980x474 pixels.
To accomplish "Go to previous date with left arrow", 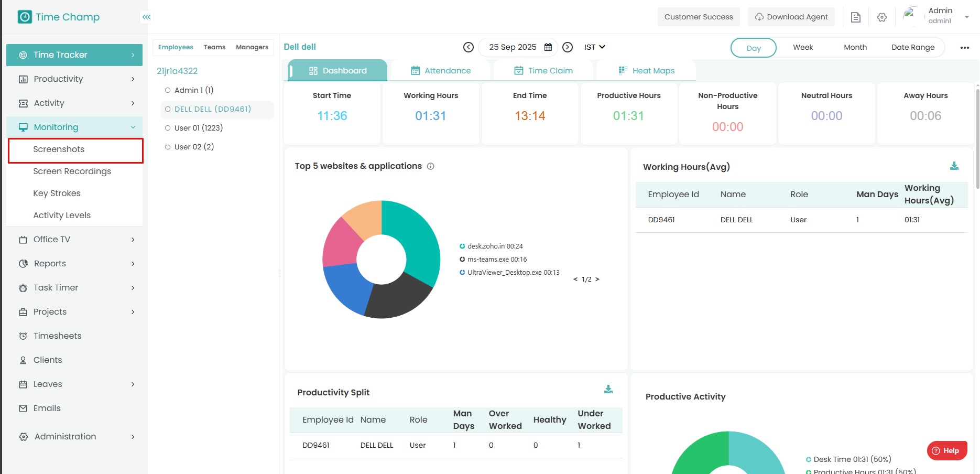I will click(469, 47).
